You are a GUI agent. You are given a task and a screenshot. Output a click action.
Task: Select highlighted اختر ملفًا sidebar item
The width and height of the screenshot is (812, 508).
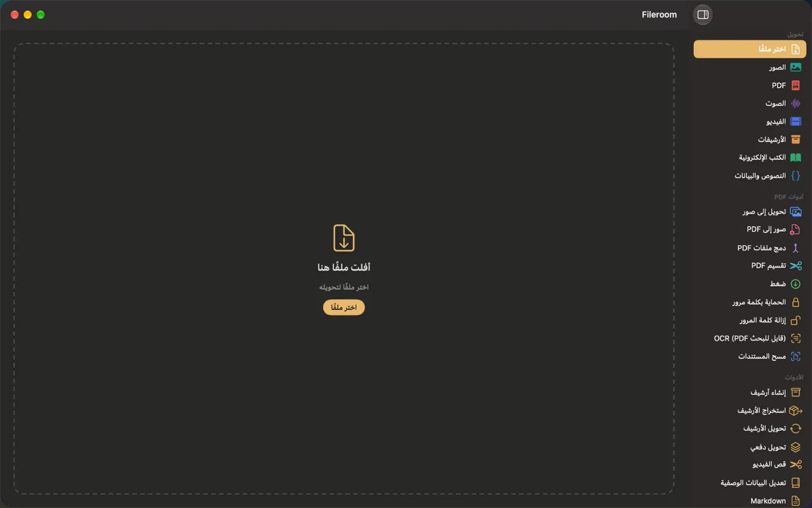click(750, 49)
